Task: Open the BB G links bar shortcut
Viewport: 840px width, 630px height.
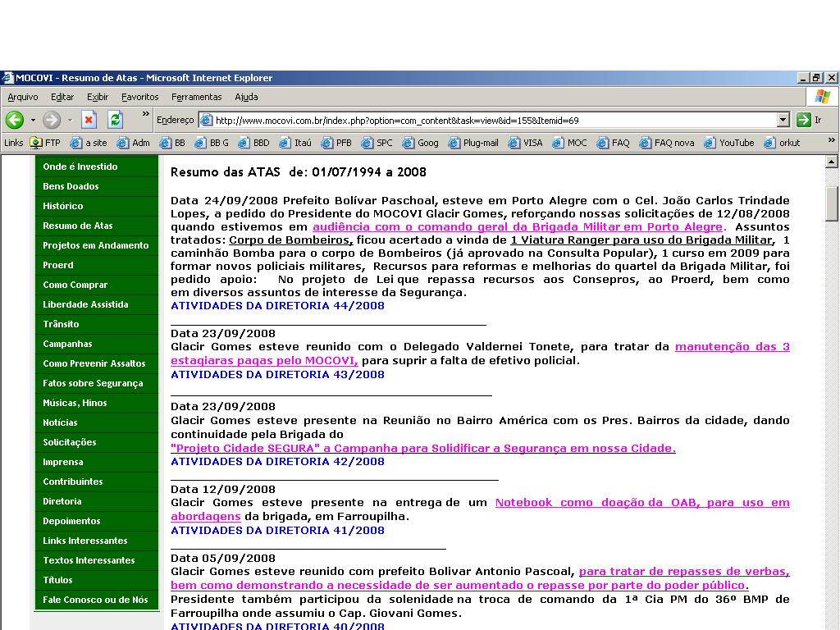Action: pos(212,143)
